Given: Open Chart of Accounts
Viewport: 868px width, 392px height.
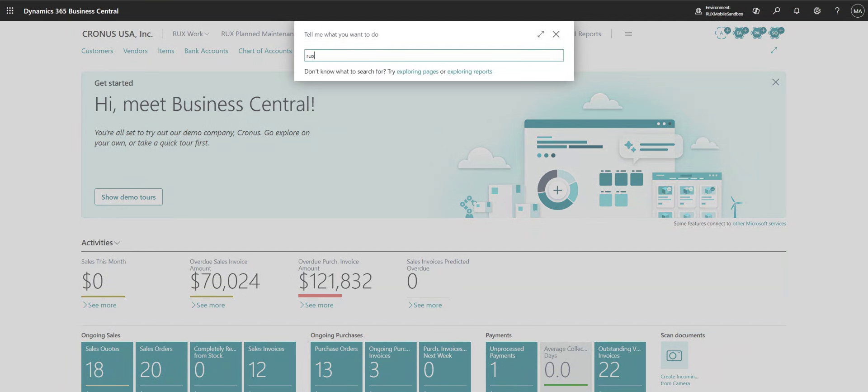Looking at the screenshot, I should (265, 51).
